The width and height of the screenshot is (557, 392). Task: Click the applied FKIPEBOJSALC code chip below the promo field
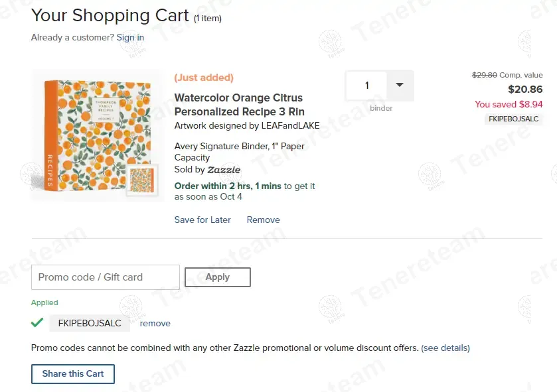click(90, 323)
